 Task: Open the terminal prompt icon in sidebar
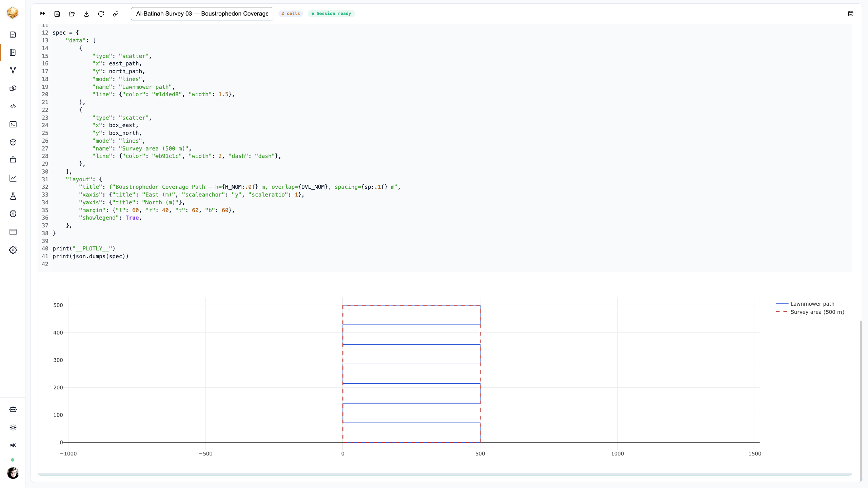click(x=13, y=124)
